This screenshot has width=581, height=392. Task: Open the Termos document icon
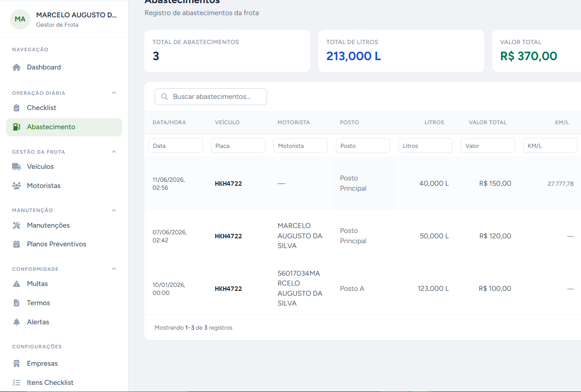pyautogui.click(x=16, y=303)
